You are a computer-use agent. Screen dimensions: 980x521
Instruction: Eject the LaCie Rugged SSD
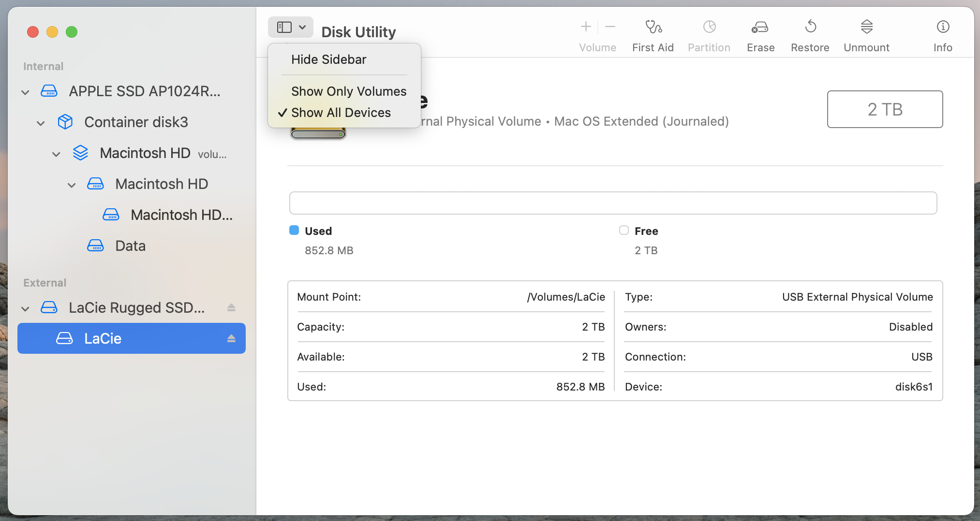pyautogui.click(x=232, y=307)
